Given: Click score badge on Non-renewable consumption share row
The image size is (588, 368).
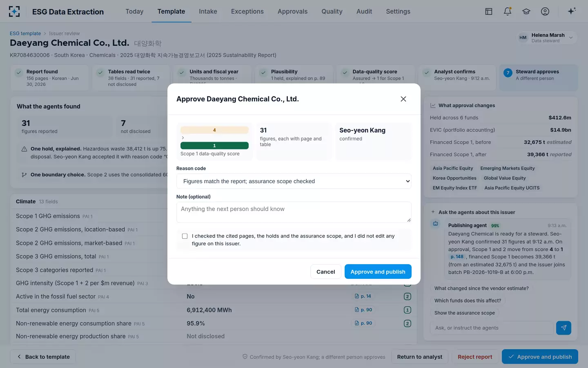Looking at the screenshot, I should click(x=407, y=323).
